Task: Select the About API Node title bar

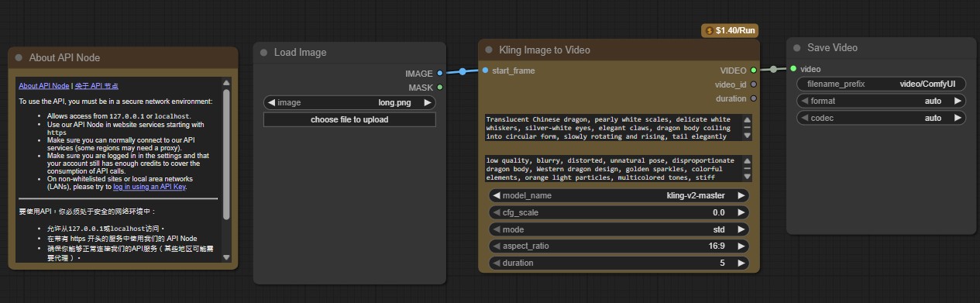Action: coord(123,57)
